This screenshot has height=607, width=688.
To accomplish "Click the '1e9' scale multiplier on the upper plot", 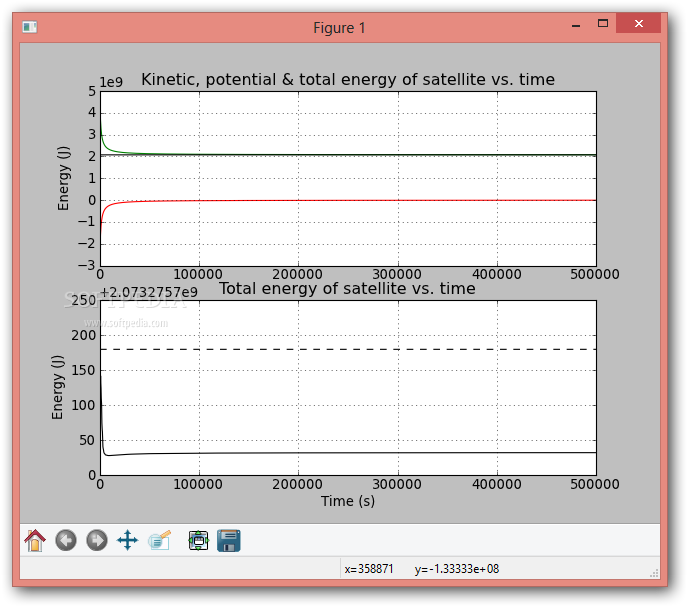I will pos(111,82).
